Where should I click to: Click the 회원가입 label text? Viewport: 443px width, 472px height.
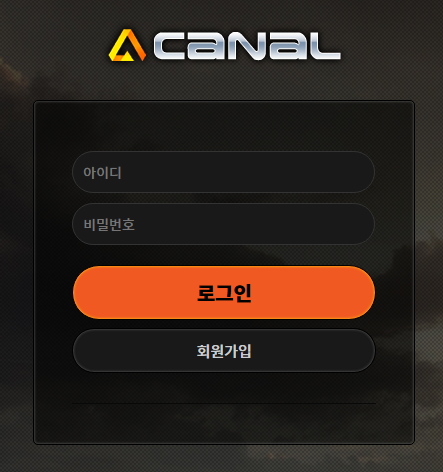click(x=224, y=351)
